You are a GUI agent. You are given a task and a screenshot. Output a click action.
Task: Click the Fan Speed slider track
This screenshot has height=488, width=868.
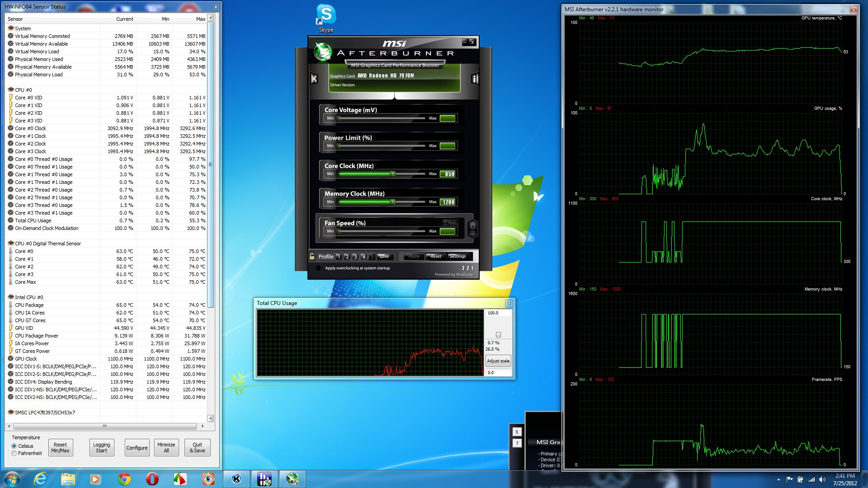pyautogui.click(x=382, y=231)
